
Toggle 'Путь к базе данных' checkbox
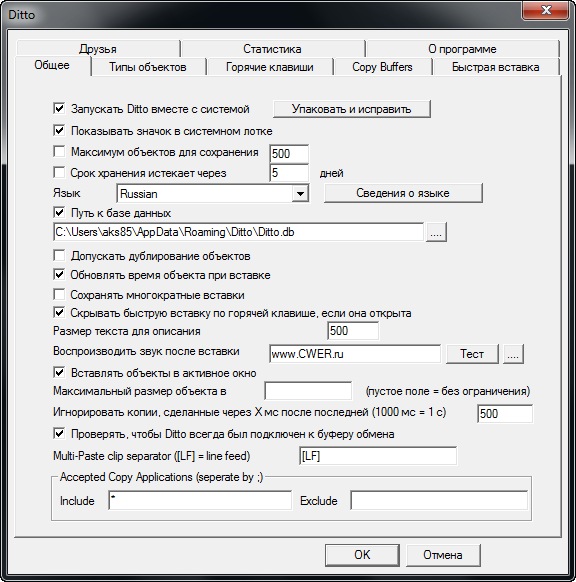coord(59,213)
